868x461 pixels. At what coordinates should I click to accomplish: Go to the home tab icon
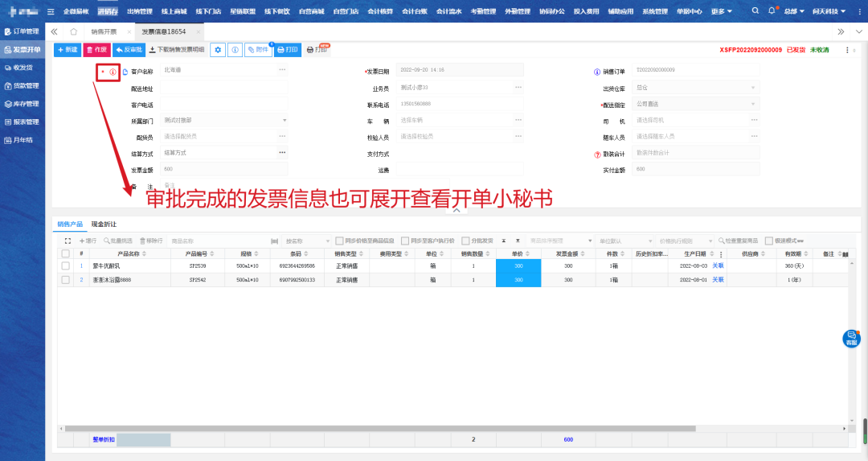73,31
